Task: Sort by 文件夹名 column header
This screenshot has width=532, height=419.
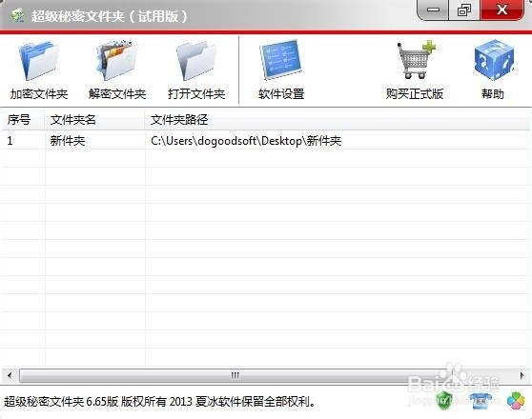Action: pyautogui.click(x=95, y=120)
